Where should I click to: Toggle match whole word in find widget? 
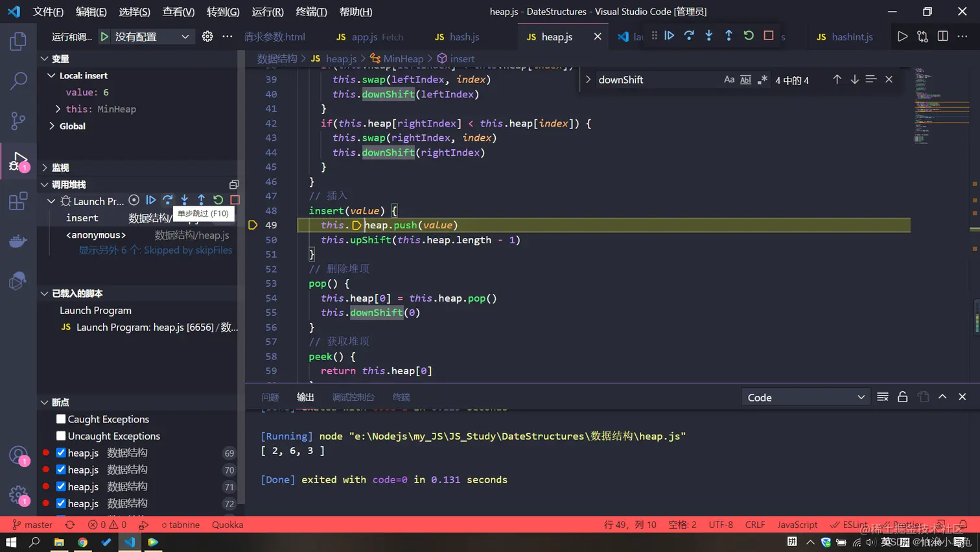click(745, 80)
